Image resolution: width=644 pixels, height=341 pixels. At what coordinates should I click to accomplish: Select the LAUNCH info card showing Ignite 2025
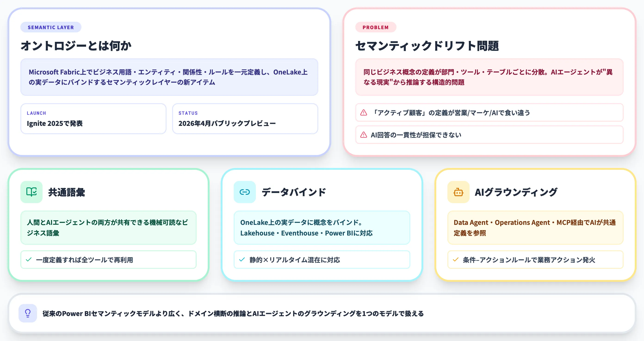point(93,119)
